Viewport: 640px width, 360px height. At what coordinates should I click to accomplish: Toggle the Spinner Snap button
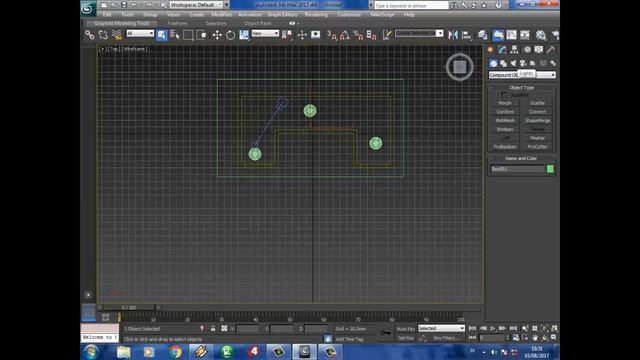pos(371,35)
